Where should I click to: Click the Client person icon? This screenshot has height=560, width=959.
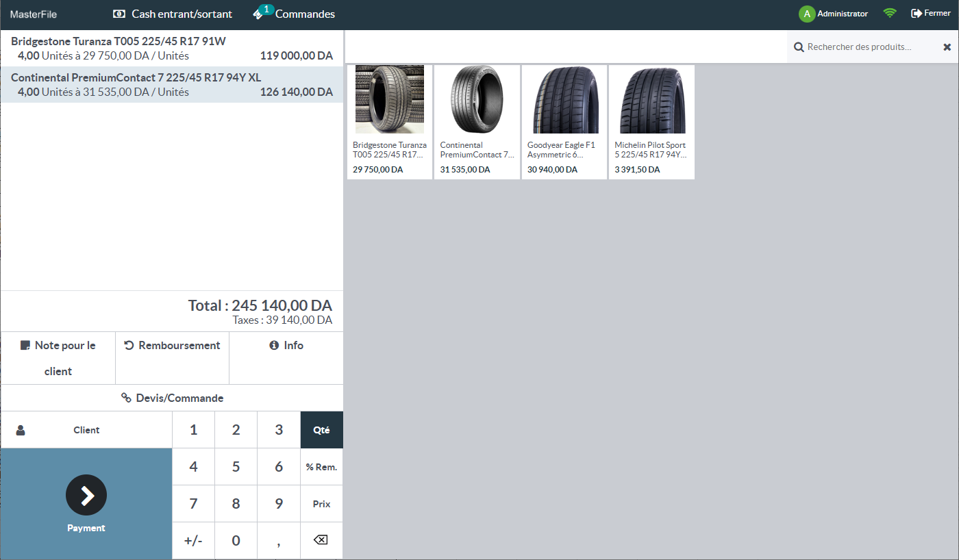21,431
